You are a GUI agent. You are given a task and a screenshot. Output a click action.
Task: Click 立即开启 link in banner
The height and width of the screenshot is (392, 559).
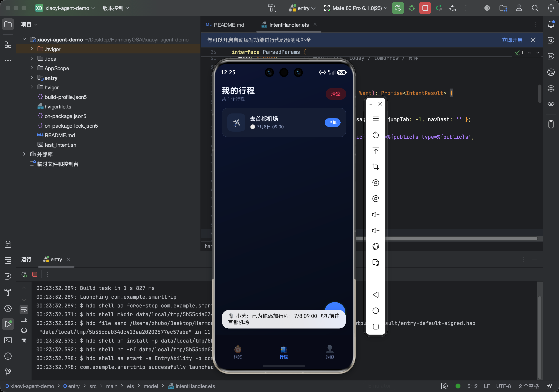[x=512, y=40]
